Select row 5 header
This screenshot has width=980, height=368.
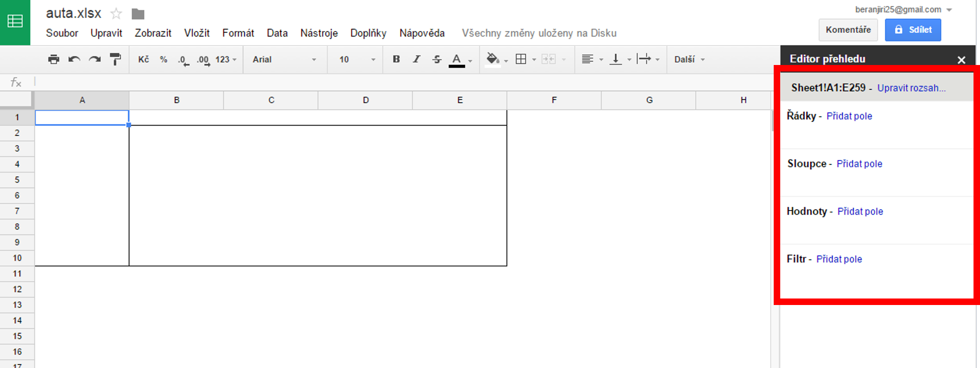coord(17,179)
